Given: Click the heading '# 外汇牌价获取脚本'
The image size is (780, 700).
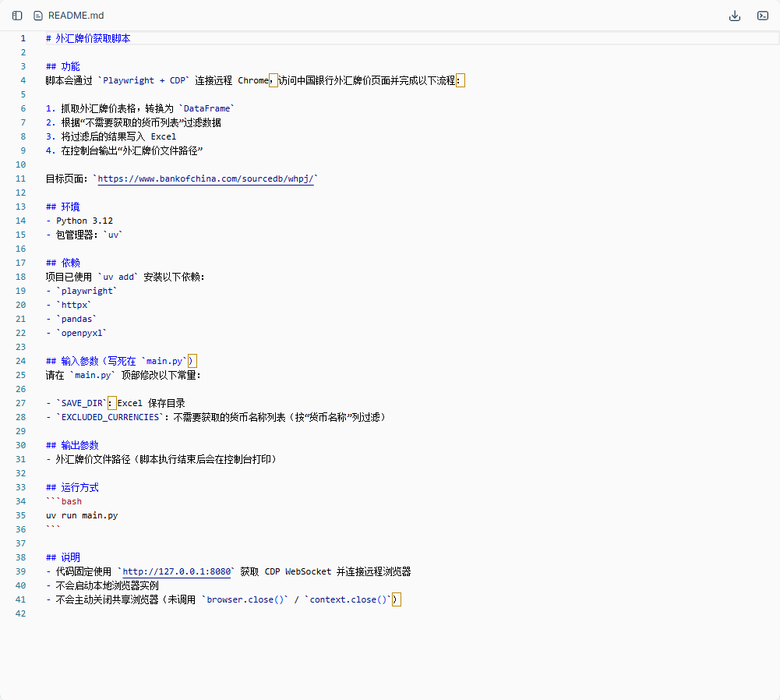Looking at the screenshot, I should [88, 38].
